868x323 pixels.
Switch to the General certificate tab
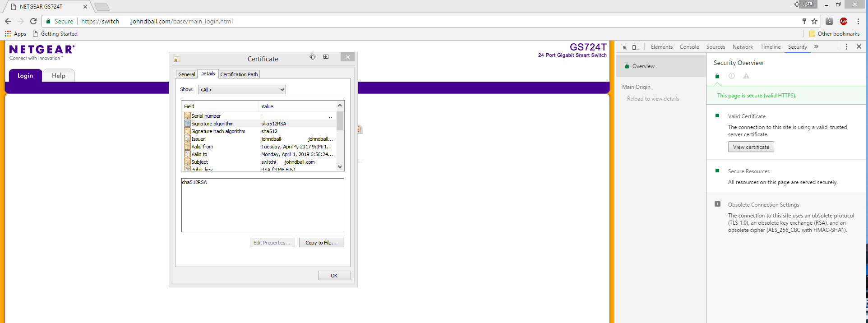[x=187, y=74]
